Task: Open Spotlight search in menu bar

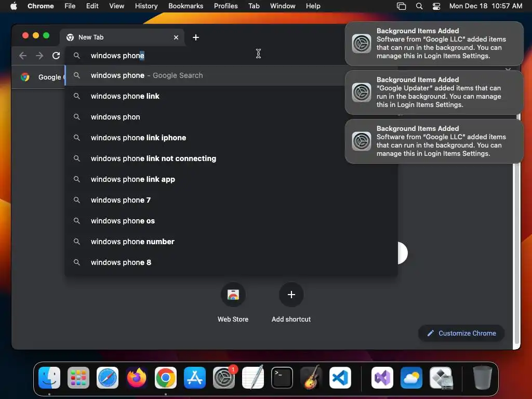Action: point(419,6)
